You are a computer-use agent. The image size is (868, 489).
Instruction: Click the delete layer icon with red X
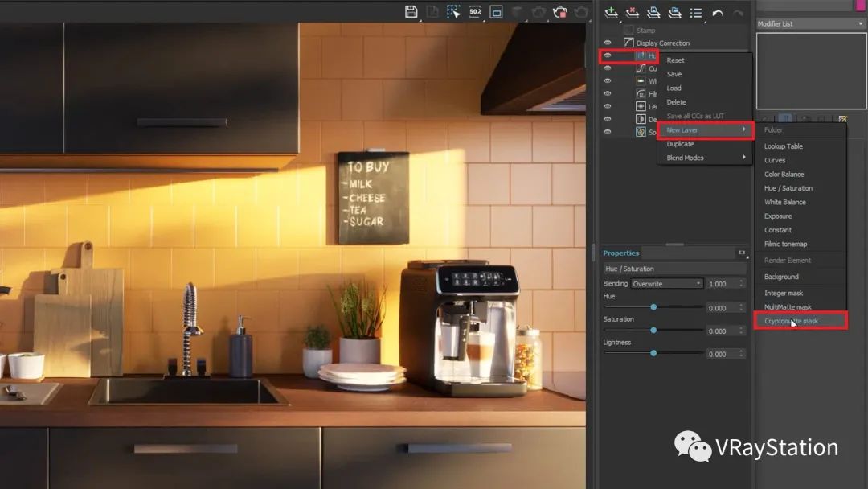click(633, 12)
